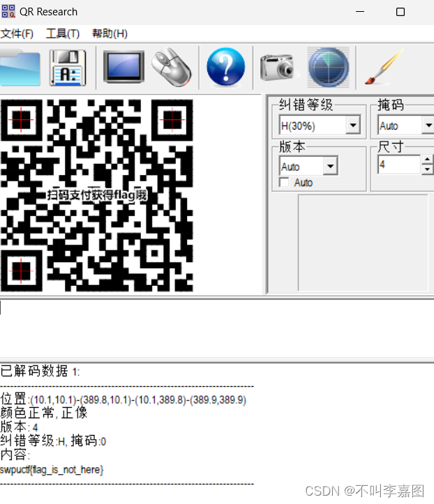The height and width of the screenshot is (504, 434).
Task: Click the decoded text swpuctf{flag_is_not_here}
Action: point(52,470)
